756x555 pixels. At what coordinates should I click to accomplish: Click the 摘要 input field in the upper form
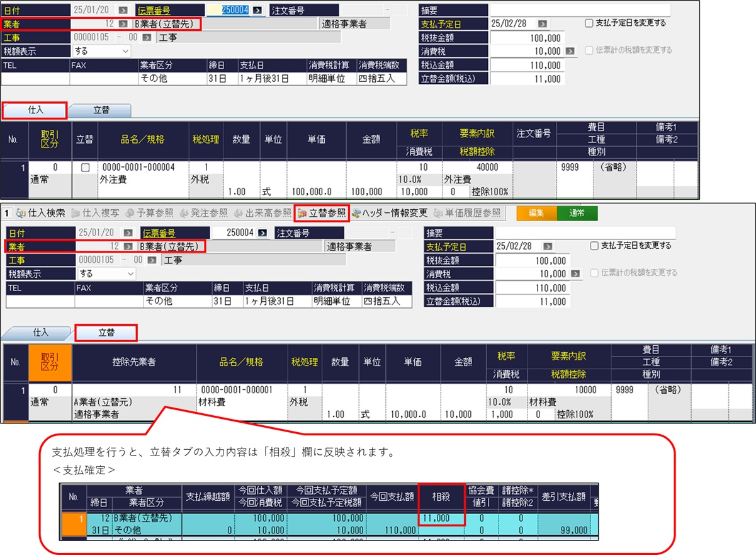(x=579, y=10)
